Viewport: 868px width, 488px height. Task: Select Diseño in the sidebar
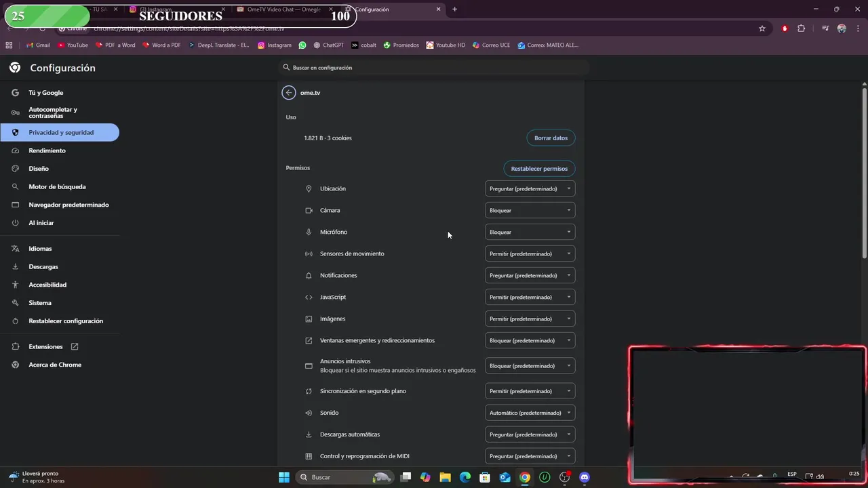(x=60, y=169)
